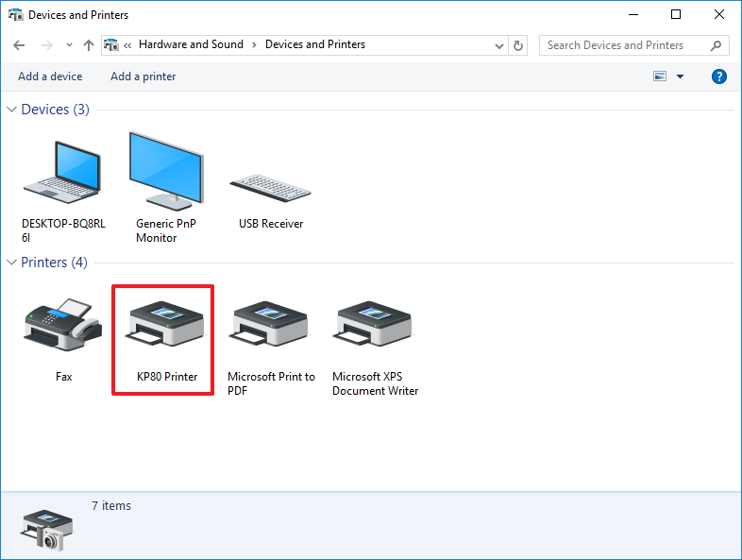This screenshot has width=742, height=560.
Task: Click the Generic PnP Monitor label
Action: pyautogui.click(x=165, y=230)
